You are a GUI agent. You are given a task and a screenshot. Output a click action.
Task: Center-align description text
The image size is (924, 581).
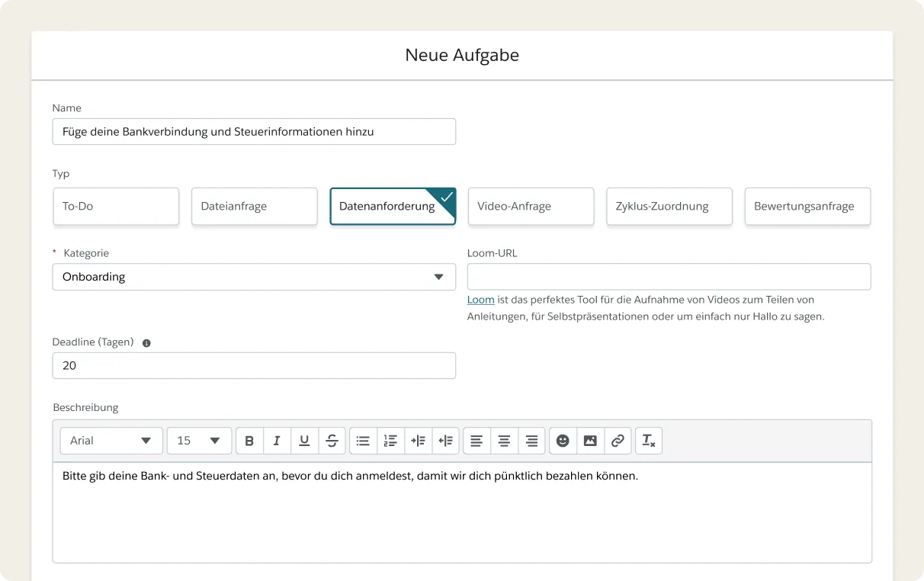504,441
